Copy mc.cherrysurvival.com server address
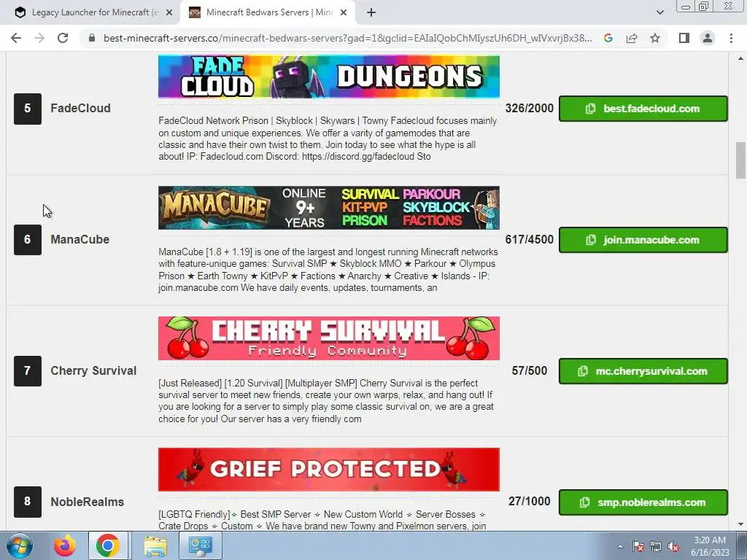This screenshot has width=747, height=560. pos(643,371)
